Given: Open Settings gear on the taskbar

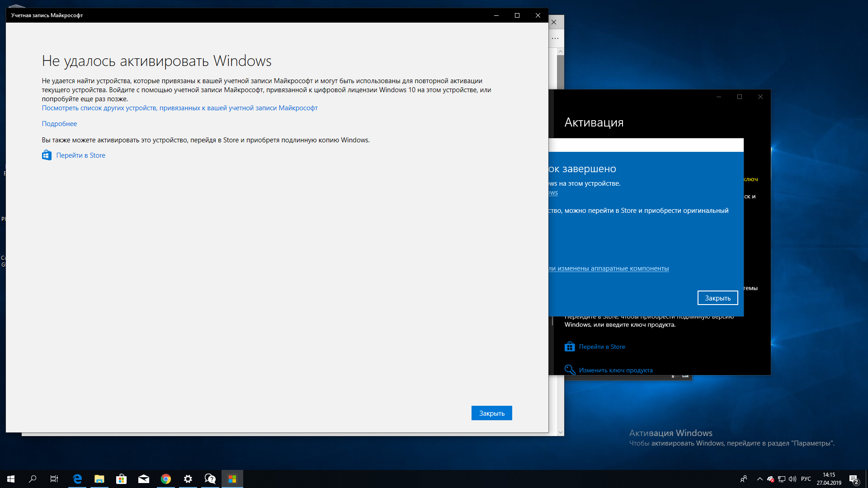Looking at the screenshot, I should point(188,479).
